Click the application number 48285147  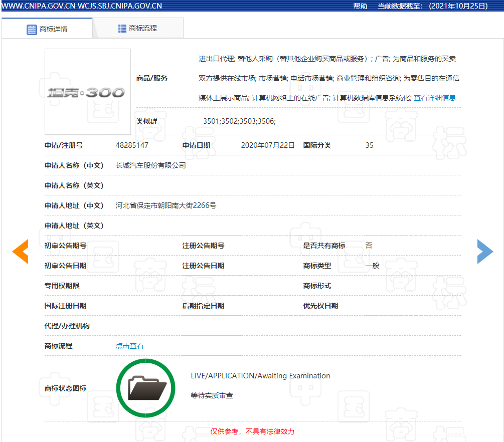tap(132, 145)
